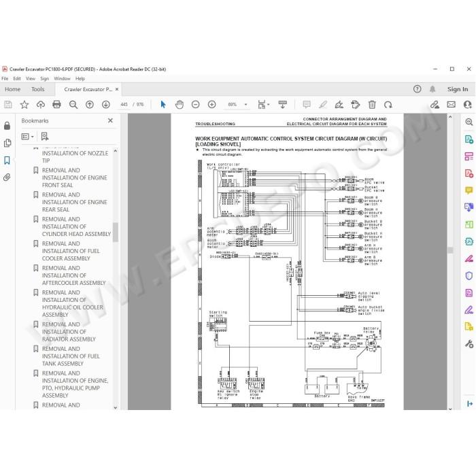476x476 pixels.
Task: Add file to starred with star icon
Action: point(24,105)
